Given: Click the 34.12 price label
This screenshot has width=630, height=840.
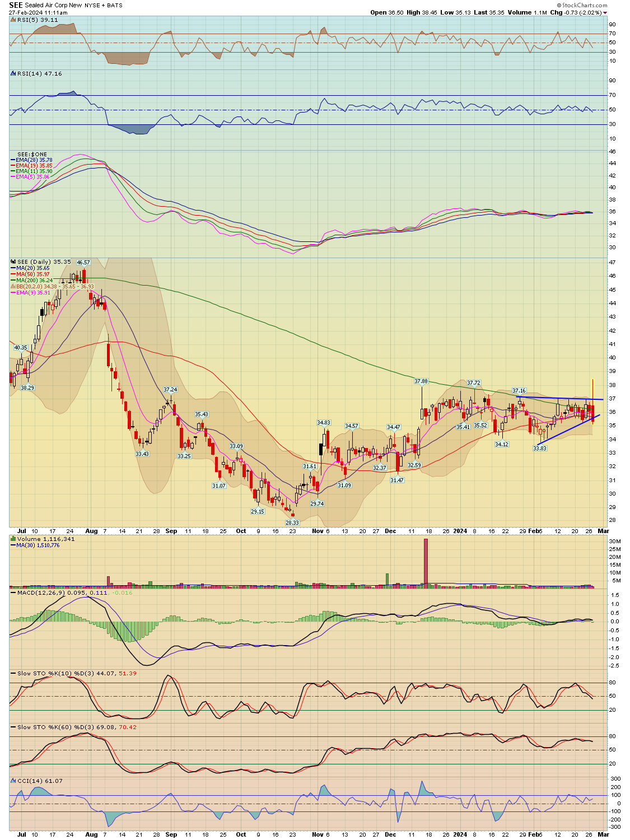Looking at the screenshot, I should [502, 444].
